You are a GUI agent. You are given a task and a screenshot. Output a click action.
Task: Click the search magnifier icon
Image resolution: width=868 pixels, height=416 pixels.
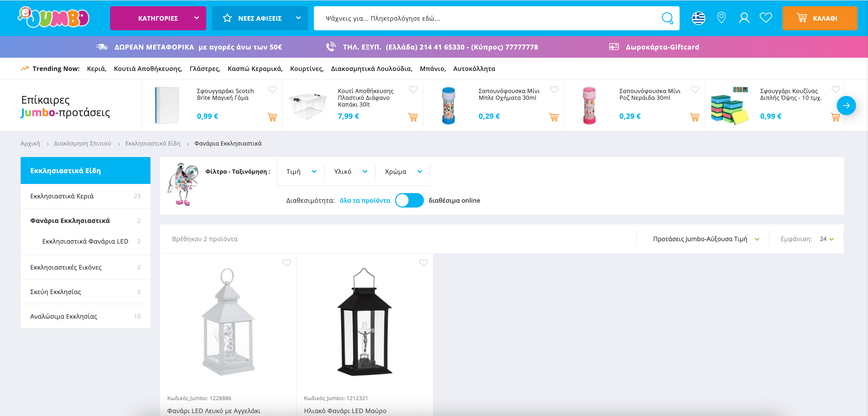[667, 18]
